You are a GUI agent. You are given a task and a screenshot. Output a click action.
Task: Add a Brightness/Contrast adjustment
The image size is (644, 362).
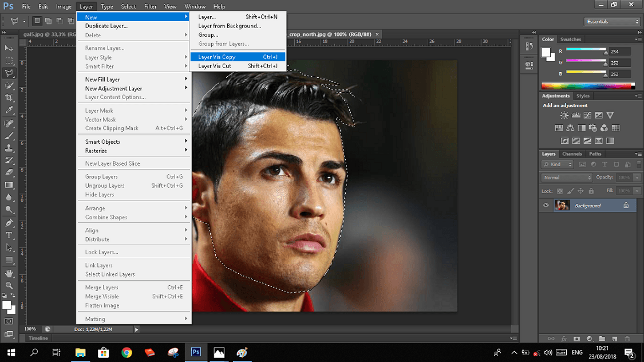point(564,116)
